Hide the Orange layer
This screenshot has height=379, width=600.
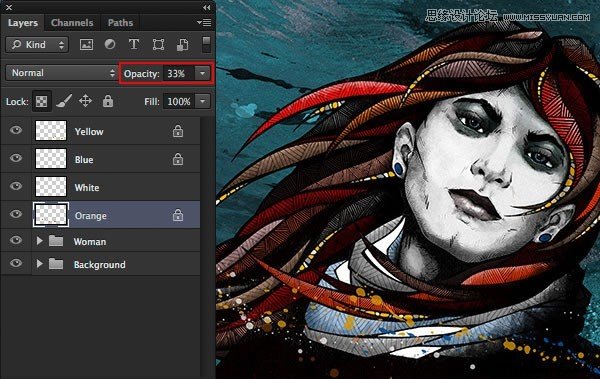16,214
